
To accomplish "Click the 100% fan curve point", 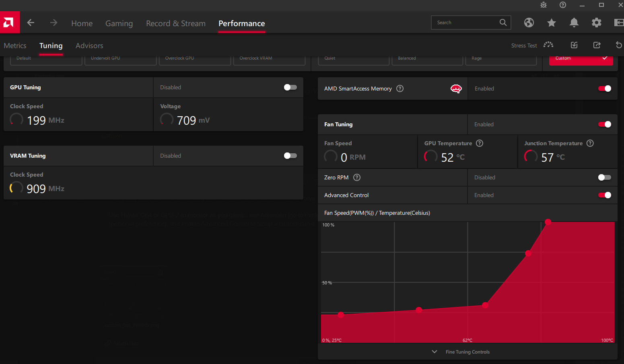I will point(548,222).
